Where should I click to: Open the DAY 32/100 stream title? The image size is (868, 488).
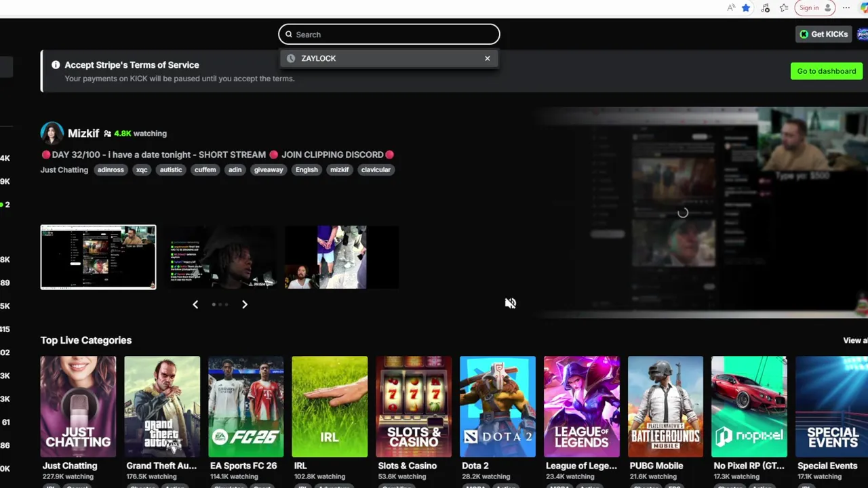click(x=217, y=155)
